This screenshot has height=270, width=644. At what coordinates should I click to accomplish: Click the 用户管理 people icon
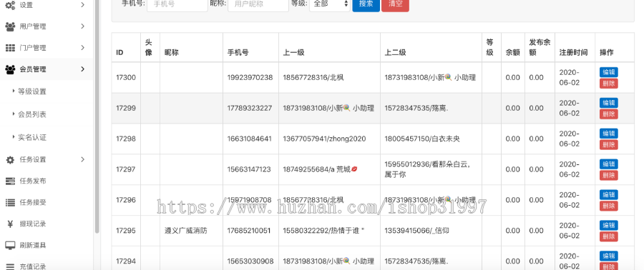click(10, 26)
